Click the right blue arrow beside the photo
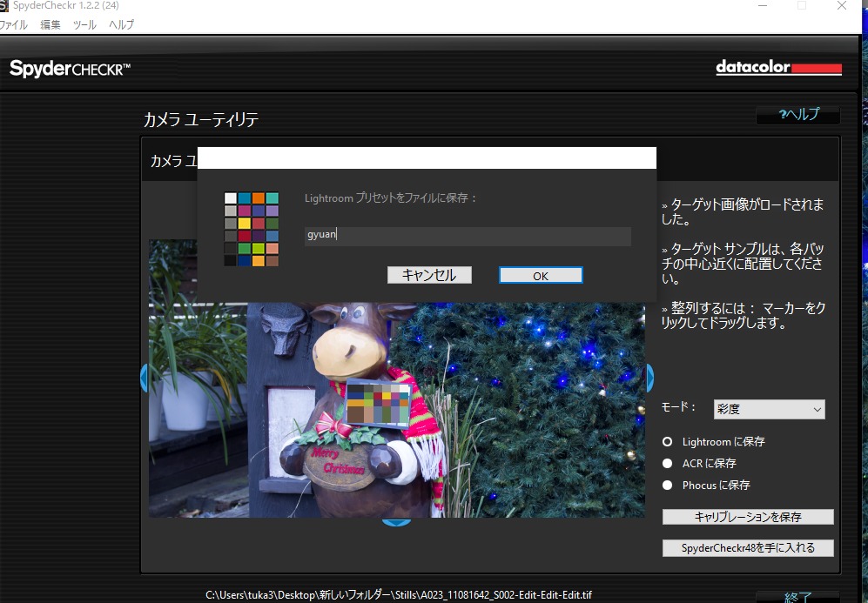The image size is (868, 603). pyautogui.click(x=649, y=378)
